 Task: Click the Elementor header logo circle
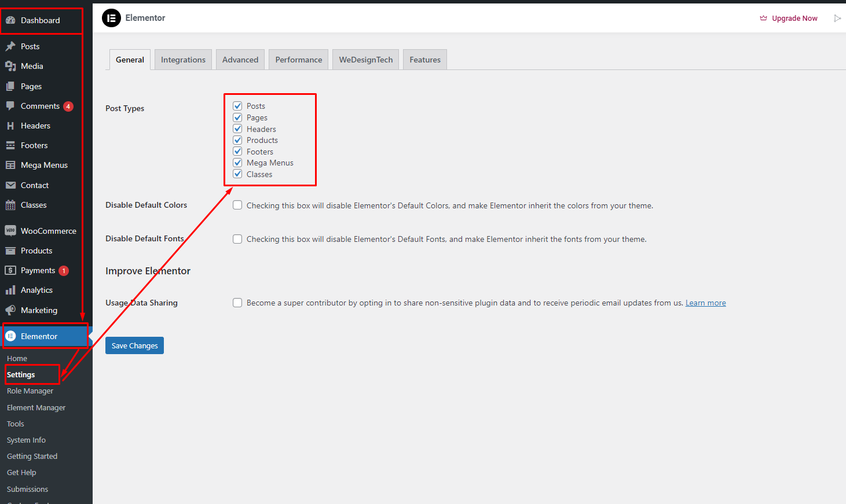[x=111, y=18]
